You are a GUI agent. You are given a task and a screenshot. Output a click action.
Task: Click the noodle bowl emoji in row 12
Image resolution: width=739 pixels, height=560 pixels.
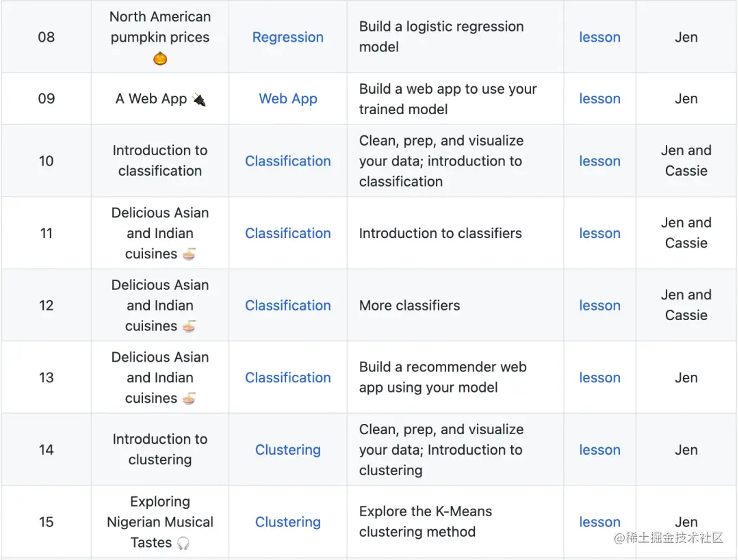[x=189, y=326]
